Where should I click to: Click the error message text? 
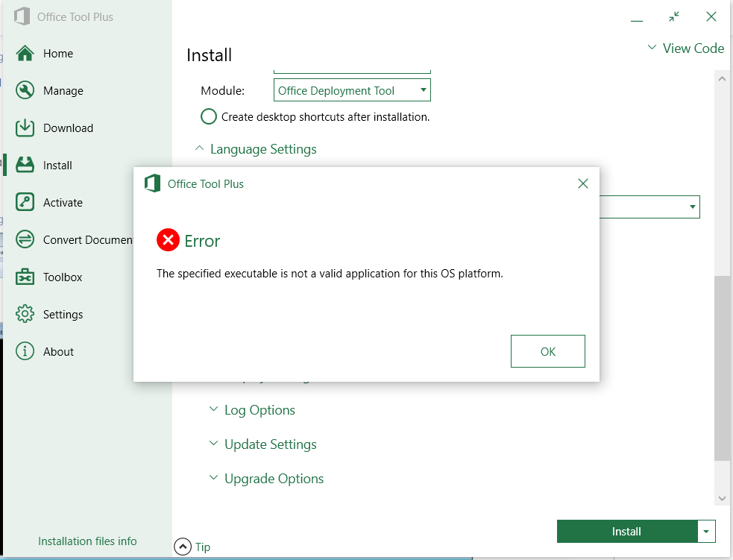(x=330, y=274)
